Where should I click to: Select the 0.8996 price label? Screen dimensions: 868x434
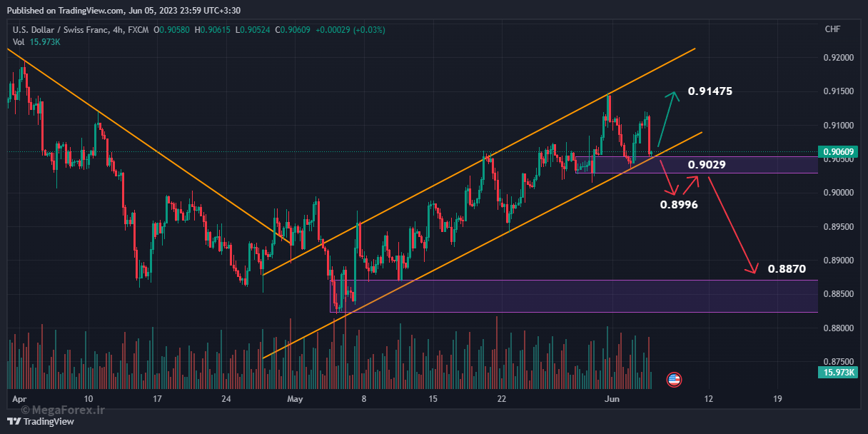[x=678, y=204]
